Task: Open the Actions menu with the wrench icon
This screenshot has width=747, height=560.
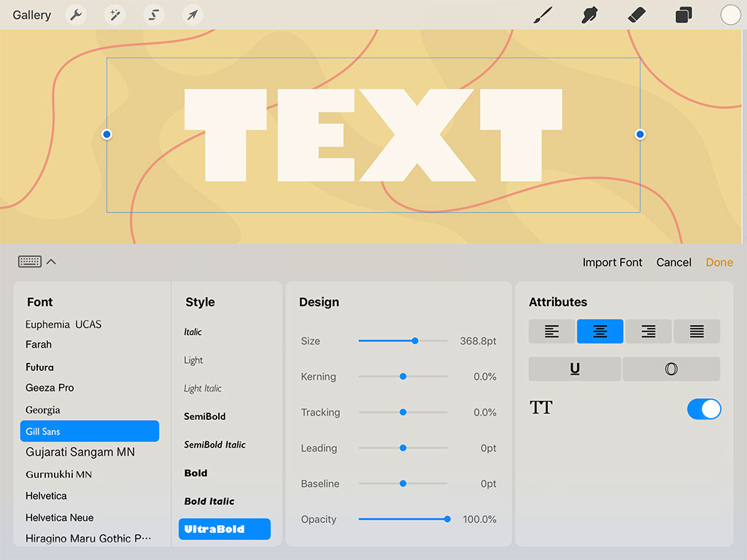Action: coord(76,15)
